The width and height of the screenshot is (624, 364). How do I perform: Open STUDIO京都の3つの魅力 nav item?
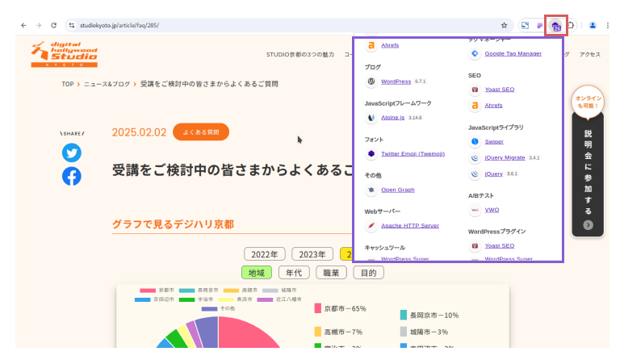click(x=300, y=55)
